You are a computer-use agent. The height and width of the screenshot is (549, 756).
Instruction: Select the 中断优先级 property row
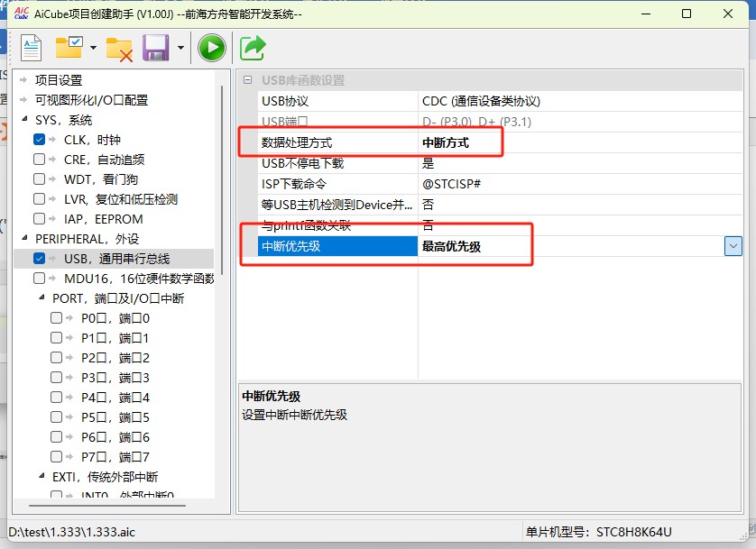click(x=500, y=246)
